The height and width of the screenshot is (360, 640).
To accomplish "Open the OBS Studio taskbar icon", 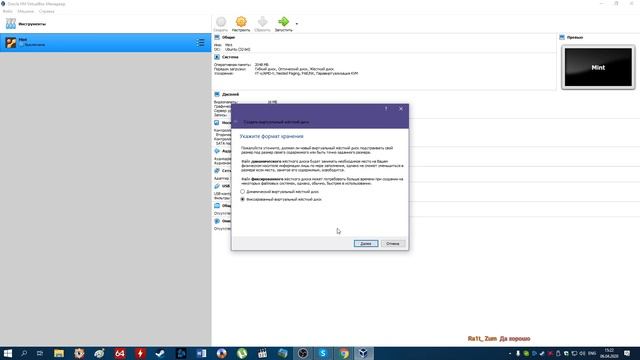I will point(303,353).
